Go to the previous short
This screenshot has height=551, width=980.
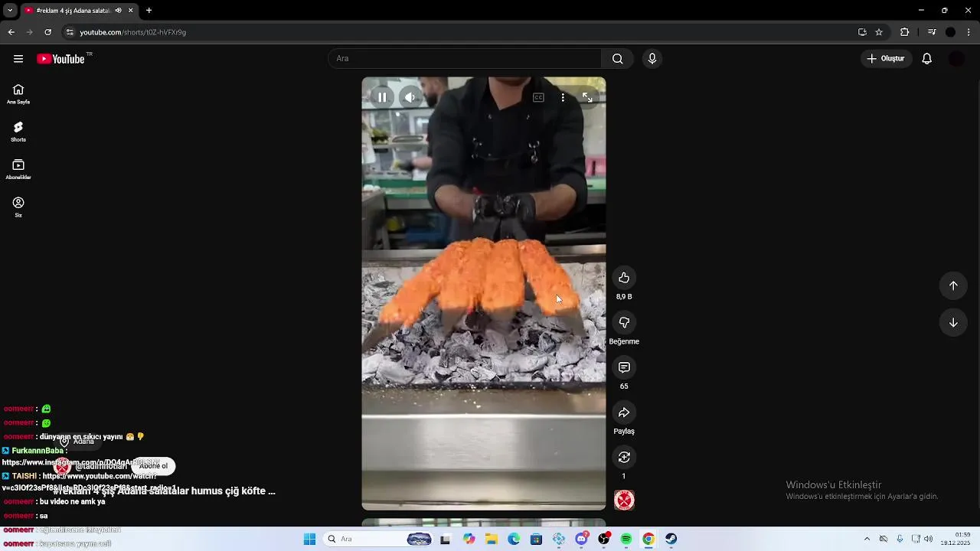coord(953,285)
